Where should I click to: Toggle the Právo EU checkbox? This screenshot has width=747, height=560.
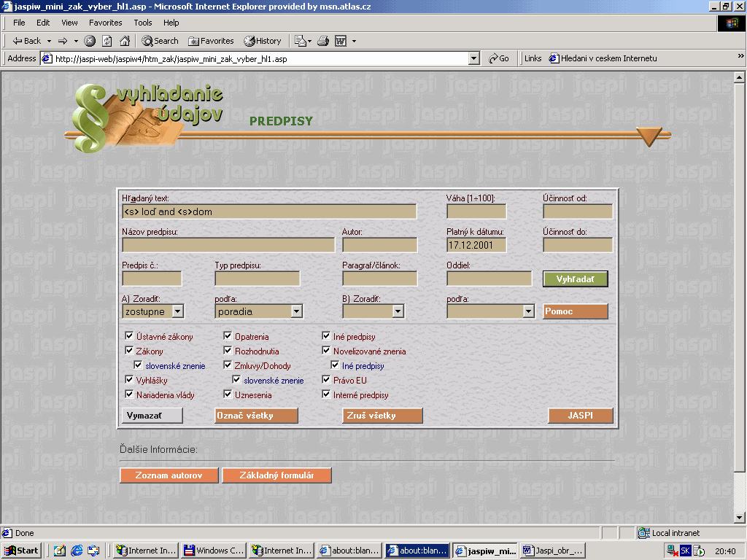point(326,379)
